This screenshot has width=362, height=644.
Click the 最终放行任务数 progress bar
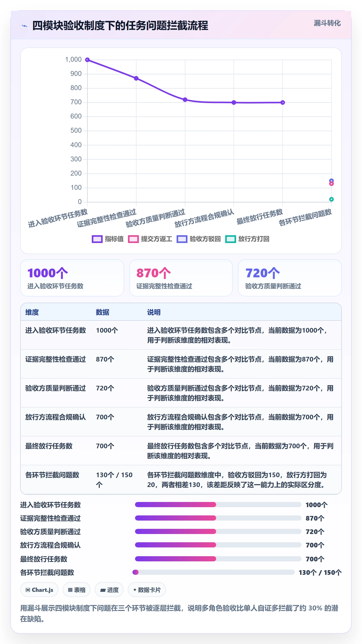tap(218, 559)
